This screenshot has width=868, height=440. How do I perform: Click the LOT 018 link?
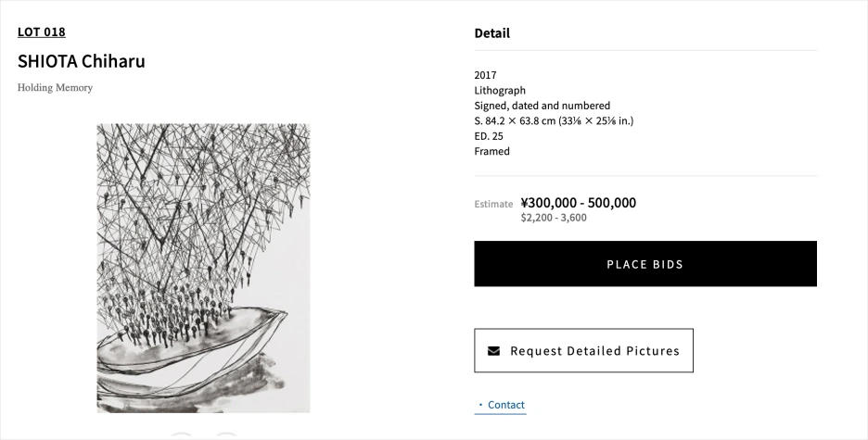pyautogui.click(x=42, y=32)
